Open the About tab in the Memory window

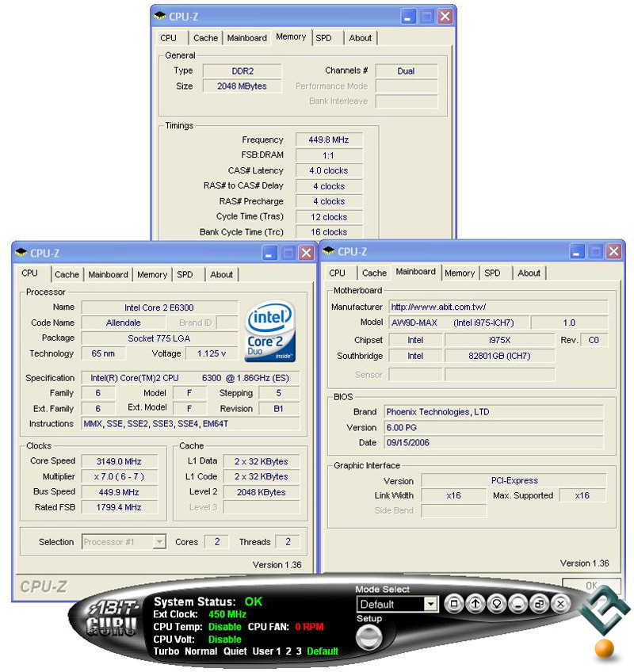click(x=360, y=38)
